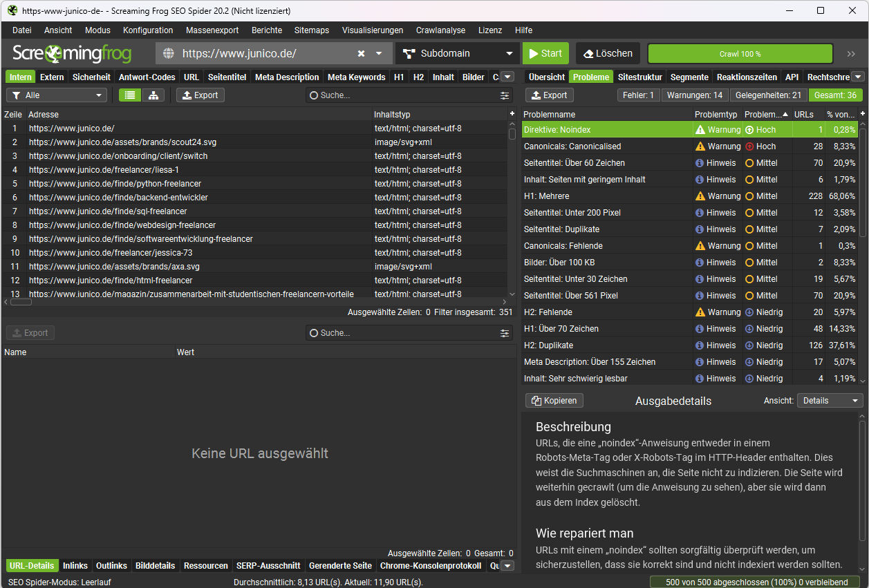Open search filter options in the lower search field

coord(505,333)
